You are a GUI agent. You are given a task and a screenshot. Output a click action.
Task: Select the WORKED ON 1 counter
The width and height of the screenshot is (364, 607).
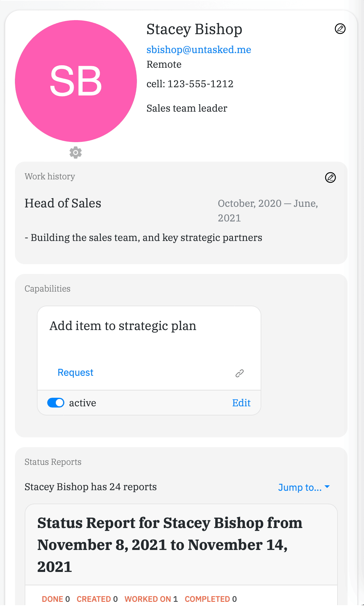(151, 599)
